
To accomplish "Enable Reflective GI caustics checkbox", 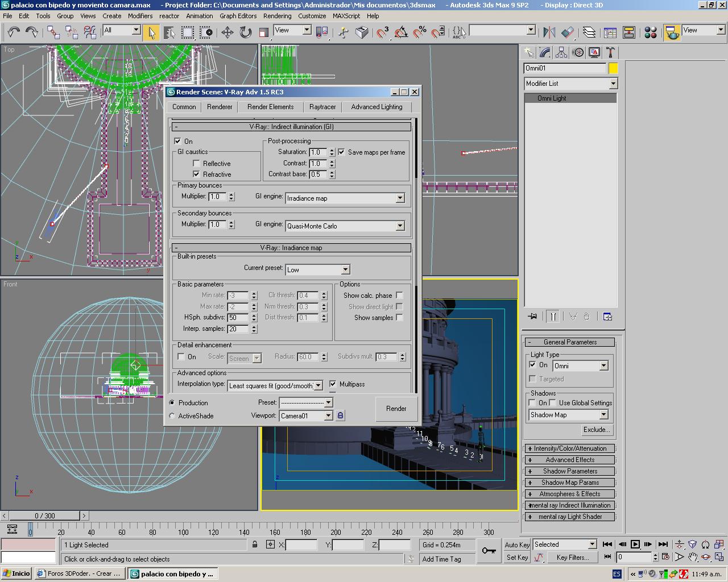I will 197,164.
